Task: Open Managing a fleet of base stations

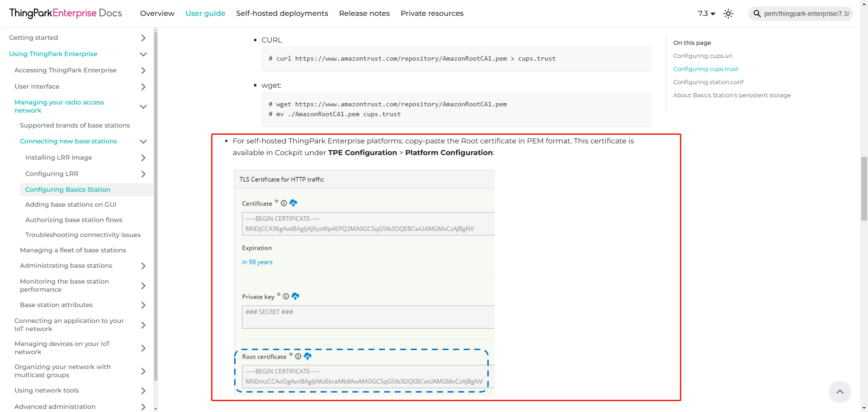Action: coord(73,250)
